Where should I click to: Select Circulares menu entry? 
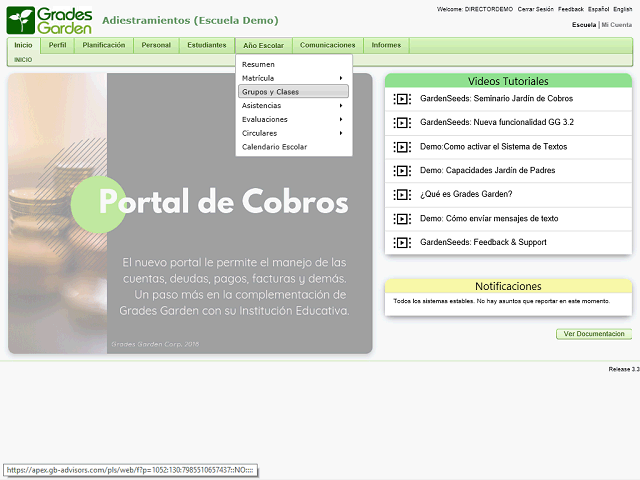293,133
